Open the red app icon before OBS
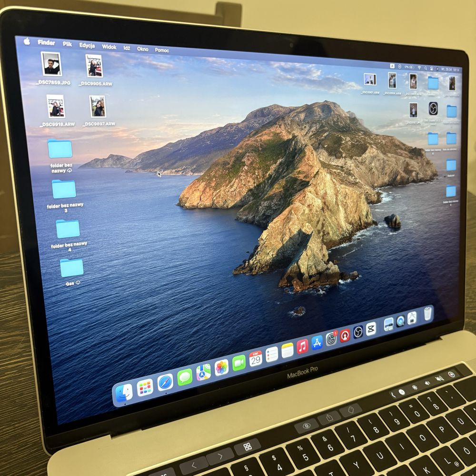 click(345, 336)
